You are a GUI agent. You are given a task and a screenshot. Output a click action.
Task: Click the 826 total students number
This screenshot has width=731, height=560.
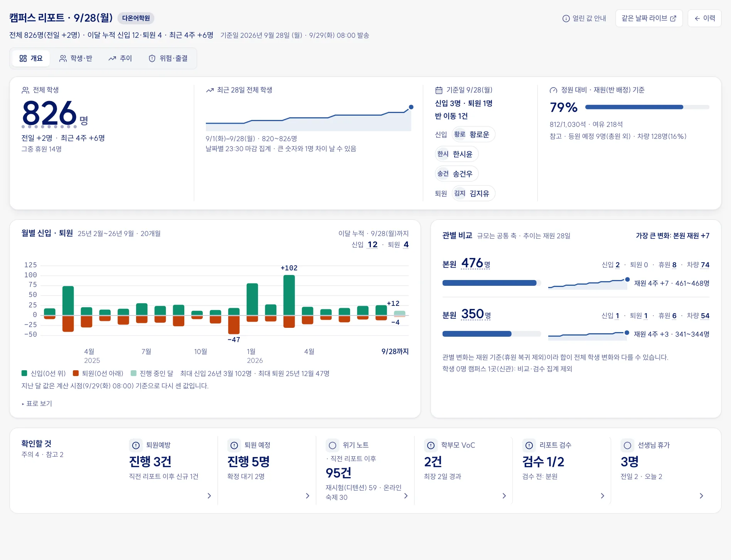(x=49, y=113)
